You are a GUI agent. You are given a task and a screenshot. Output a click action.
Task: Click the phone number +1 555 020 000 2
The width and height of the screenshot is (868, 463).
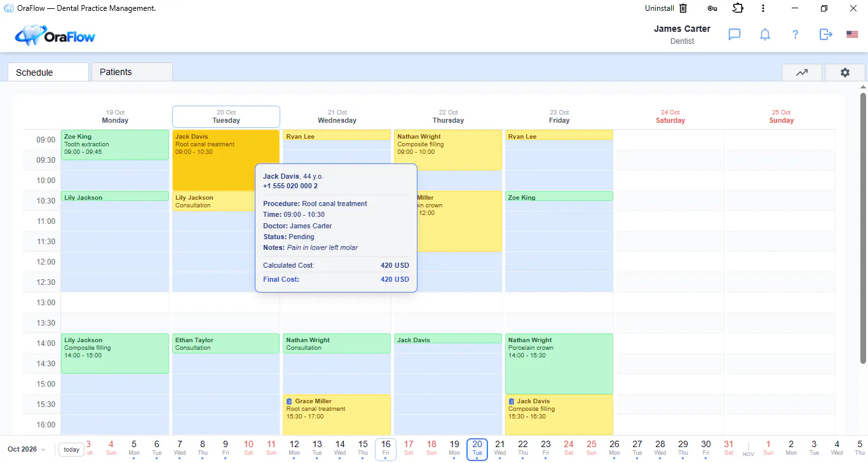(x=290, y=186)
